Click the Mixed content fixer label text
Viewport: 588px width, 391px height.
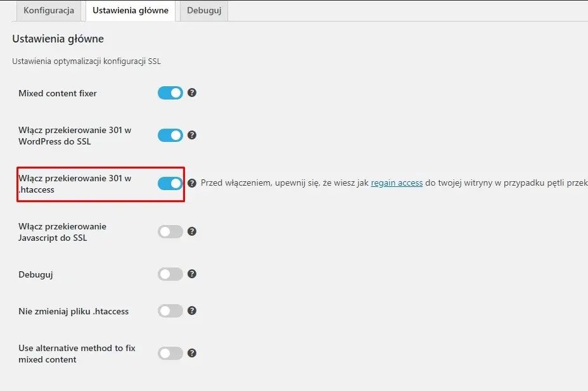[58, 93]
